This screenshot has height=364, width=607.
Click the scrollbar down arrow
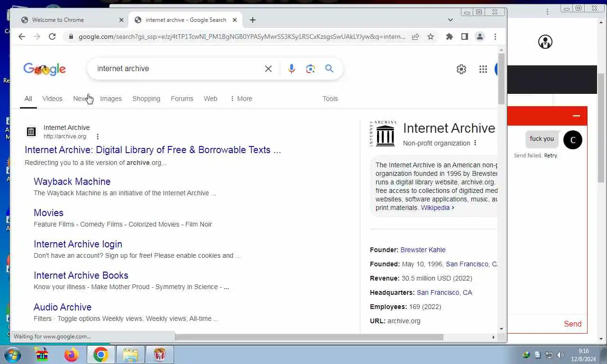coord(501,329)
